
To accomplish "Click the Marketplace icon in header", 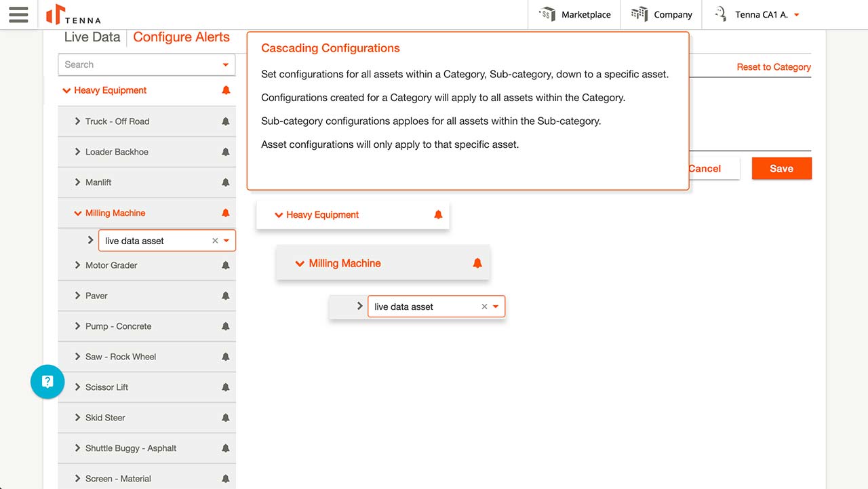I will coord(547,14).
